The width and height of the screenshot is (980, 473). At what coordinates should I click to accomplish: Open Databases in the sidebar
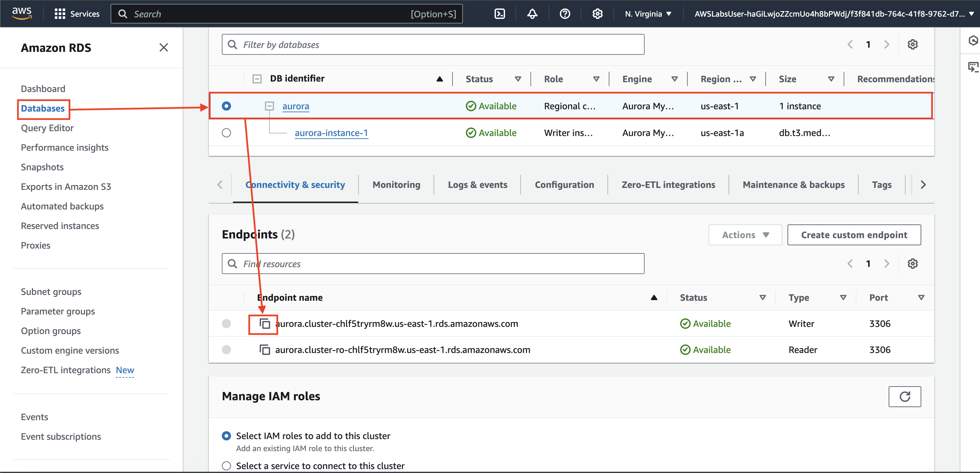[43, 108]
